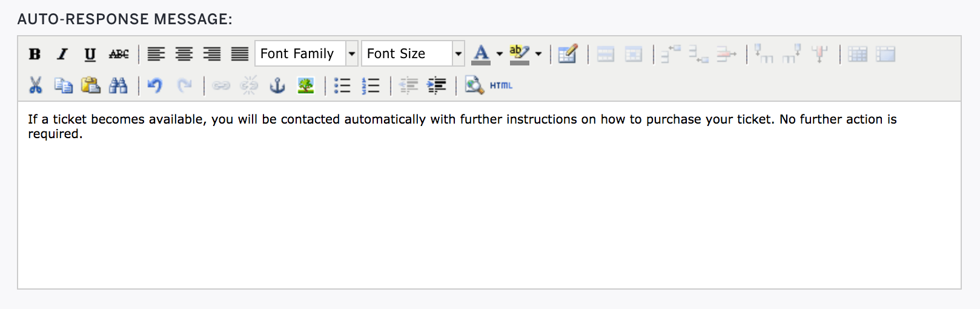Screen dimensions: 980x309
Task: Justify the text fully
Action: 240,54
